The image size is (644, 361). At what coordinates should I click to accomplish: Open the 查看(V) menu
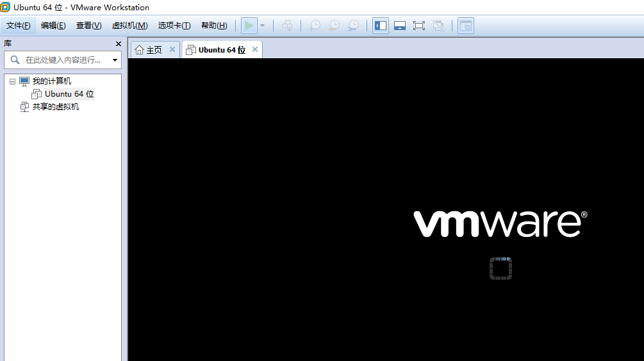tap(88, 26)
